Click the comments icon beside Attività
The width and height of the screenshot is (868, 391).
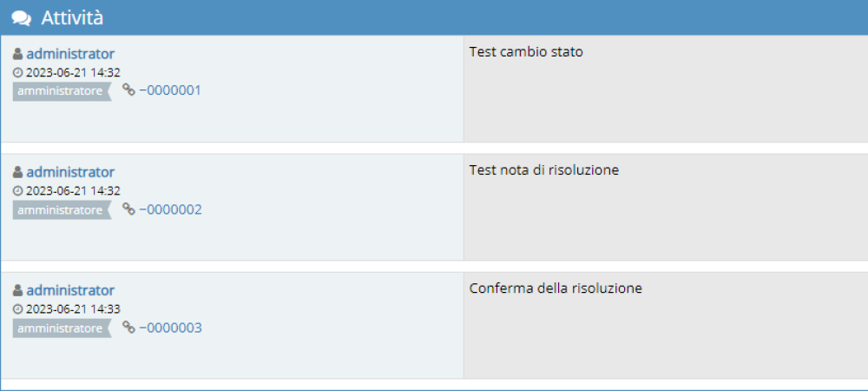[x=22, y=17]
